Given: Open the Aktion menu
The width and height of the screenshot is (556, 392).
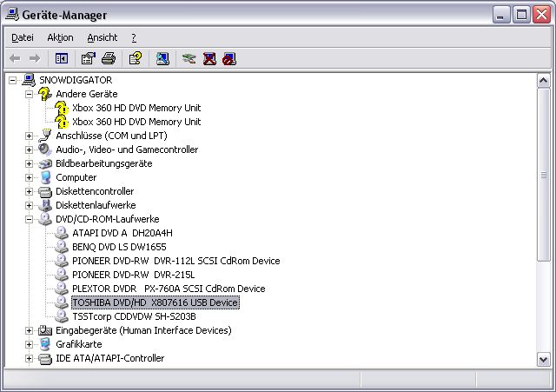Looking at the screenshot, I should 60,37.
